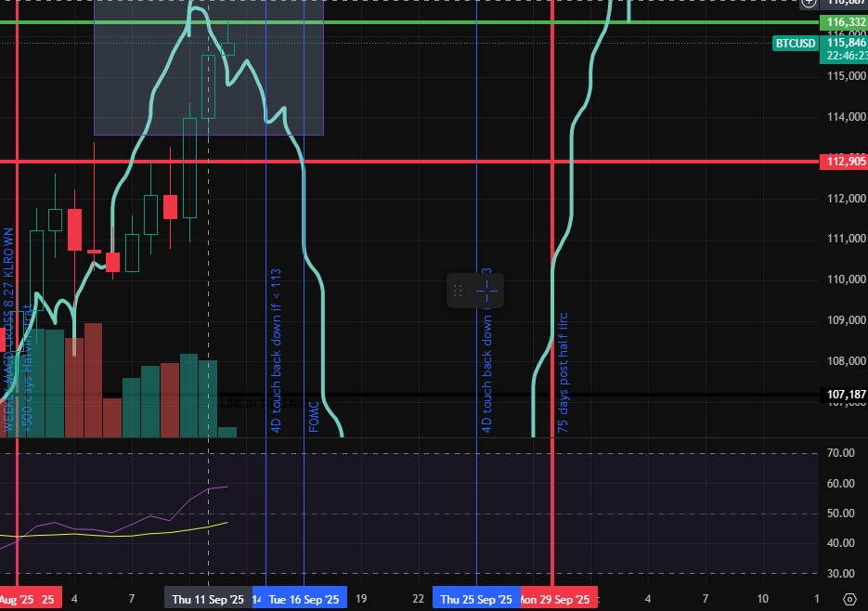Click the 19 tick on time axis

361,599
